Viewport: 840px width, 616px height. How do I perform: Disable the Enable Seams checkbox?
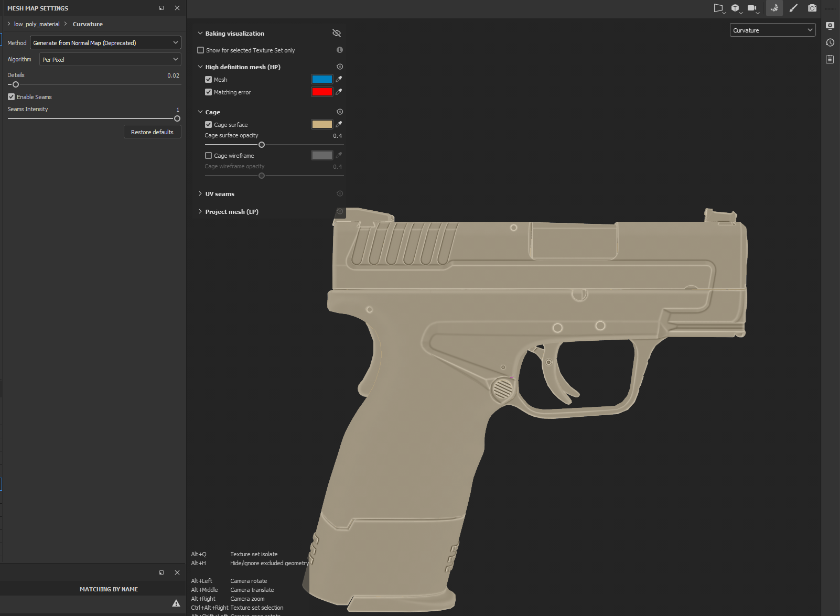(x=11, y=97)
